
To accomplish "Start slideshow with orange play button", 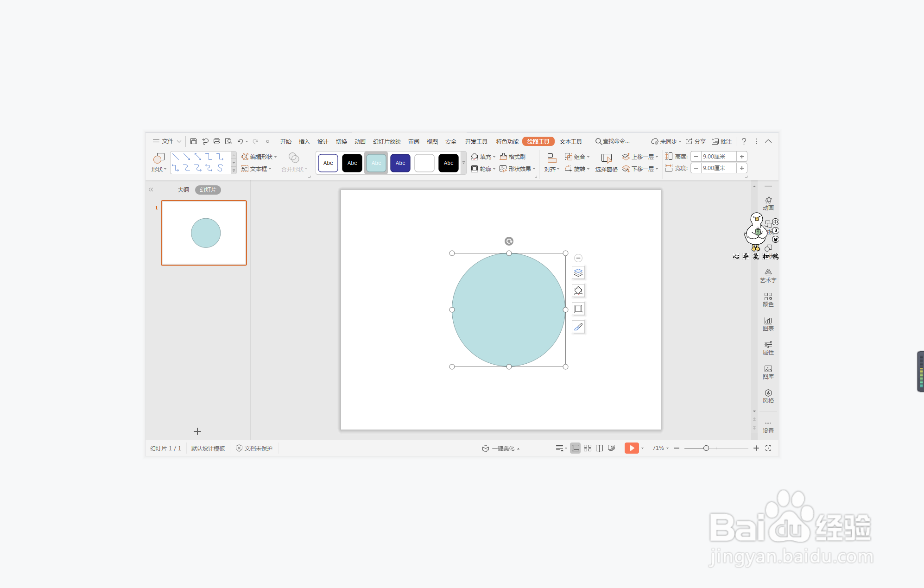I will (631, 448).
